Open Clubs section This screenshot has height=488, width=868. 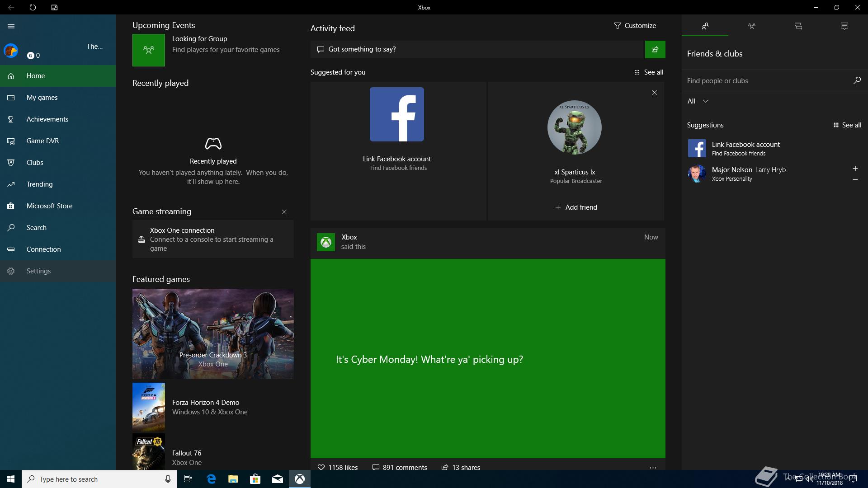pyautogui.click(x=58, y=163)
